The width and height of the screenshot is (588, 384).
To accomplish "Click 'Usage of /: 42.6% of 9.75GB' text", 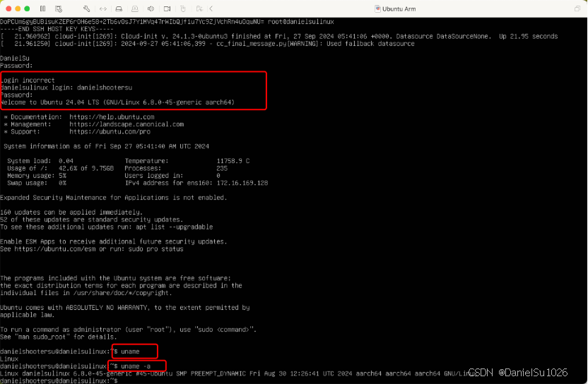I will pos(60,169).
